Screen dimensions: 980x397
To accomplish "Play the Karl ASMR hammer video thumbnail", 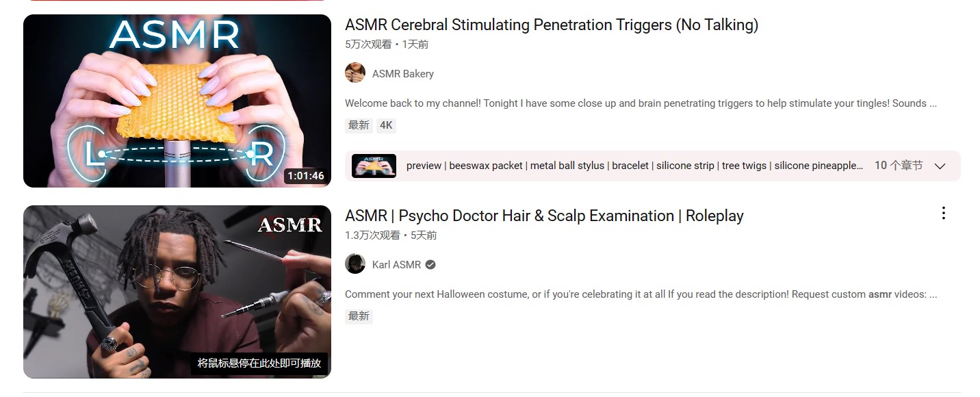I will (177, 292).
